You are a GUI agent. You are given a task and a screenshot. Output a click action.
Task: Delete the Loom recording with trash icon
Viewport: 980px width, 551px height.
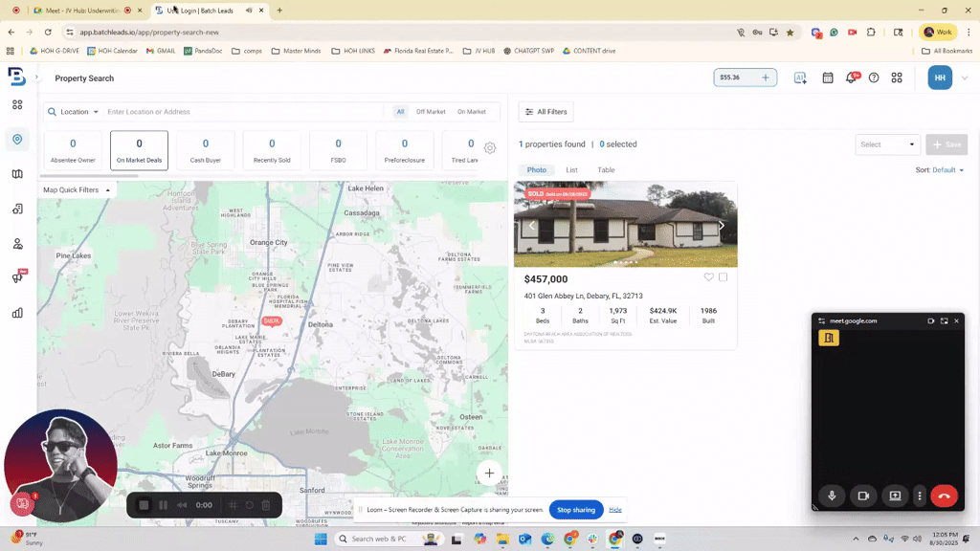(266, 505)
